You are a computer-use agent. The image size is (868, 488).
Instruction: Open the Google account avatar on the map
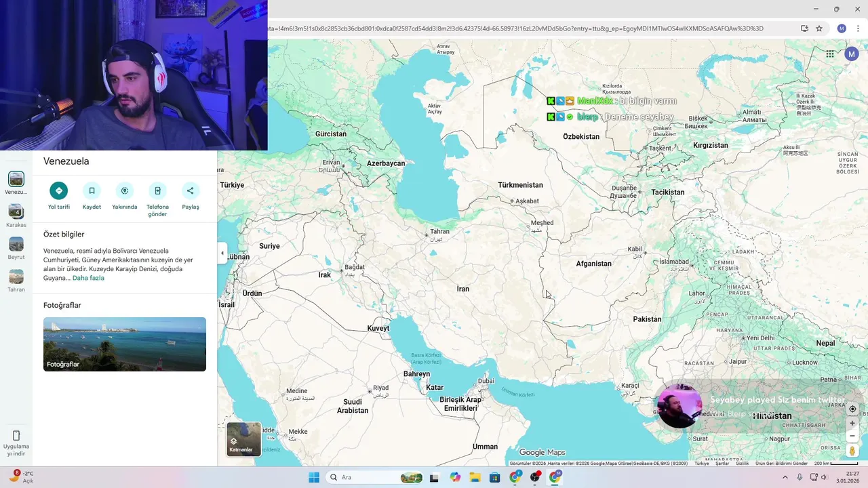coord(852,54)
